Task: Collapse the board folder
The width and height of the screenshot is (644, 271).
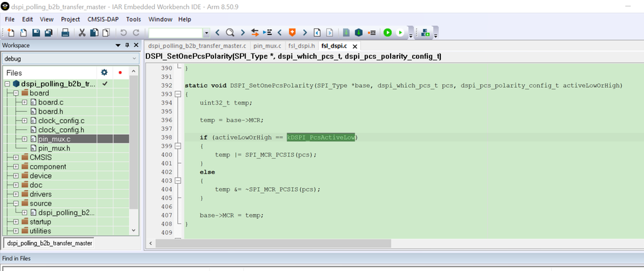Action: pos(15,93)
